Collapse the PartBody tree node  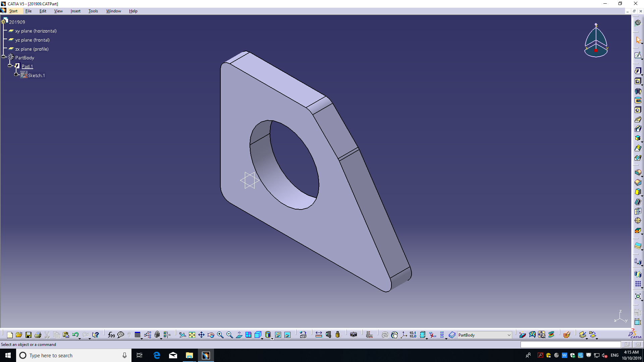(3, 57)
